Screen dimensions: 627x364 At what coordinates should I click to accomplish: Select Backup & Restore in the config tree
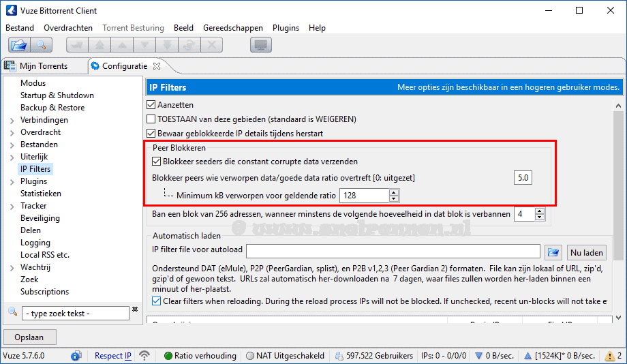coord(52,108)
